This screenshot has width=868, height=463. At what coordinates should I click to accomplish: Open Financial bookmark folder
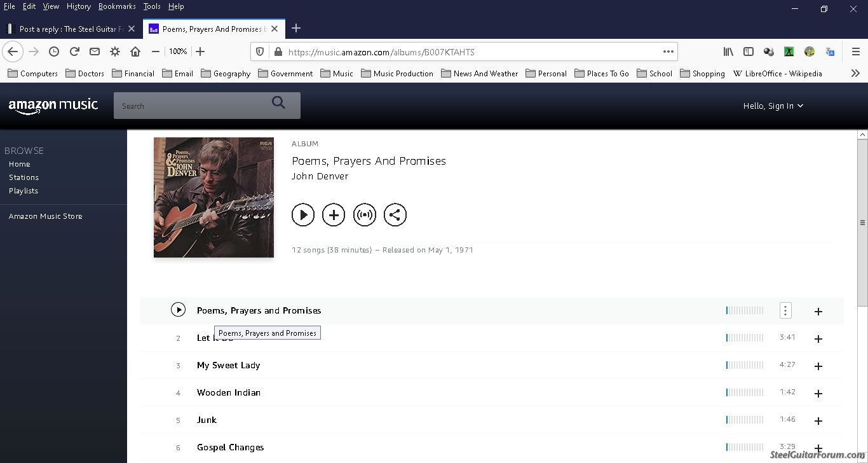click(133, 73)
